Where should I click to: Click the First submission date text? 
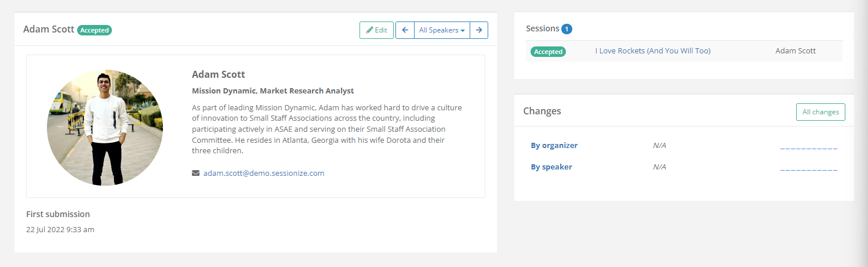[60, 230]
